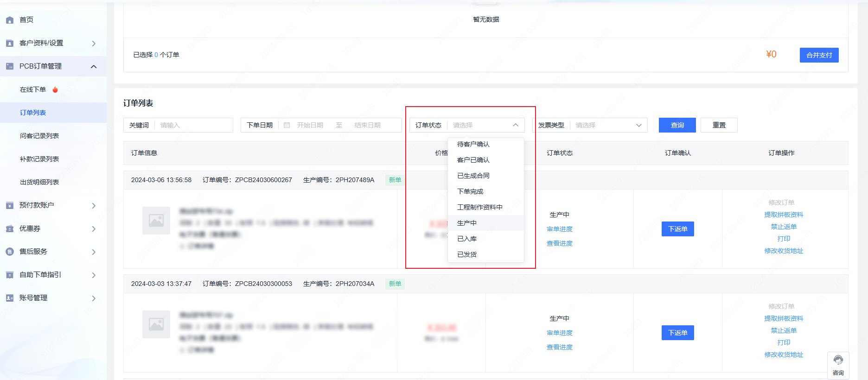Click the 合并支付 button
The image size is (868, 380).
(819, 55)
